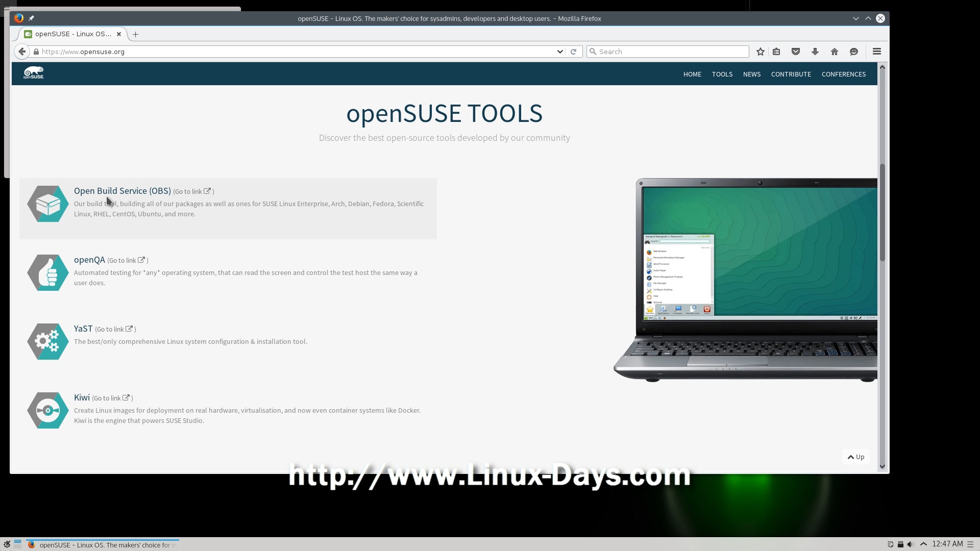
Task: Go to Firefox home page icon
Action: 835,52
